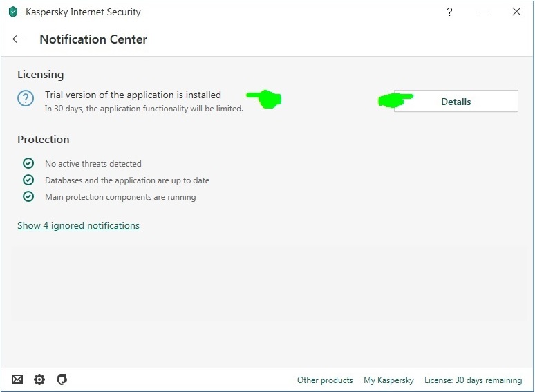535x392 pixels.
Task: Click the Kaspersky shield logo
Action: 13,12
